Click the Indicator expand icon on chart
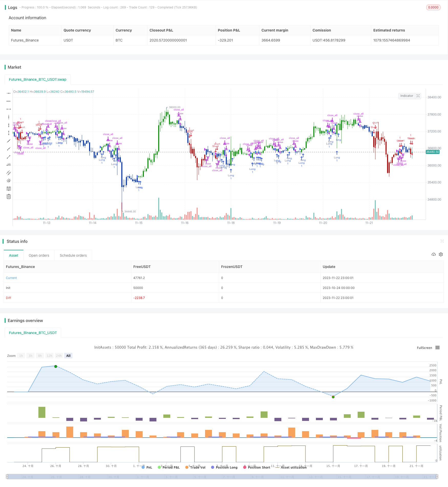The width and height of the screenshot is (448, 487). click(418, 96)
